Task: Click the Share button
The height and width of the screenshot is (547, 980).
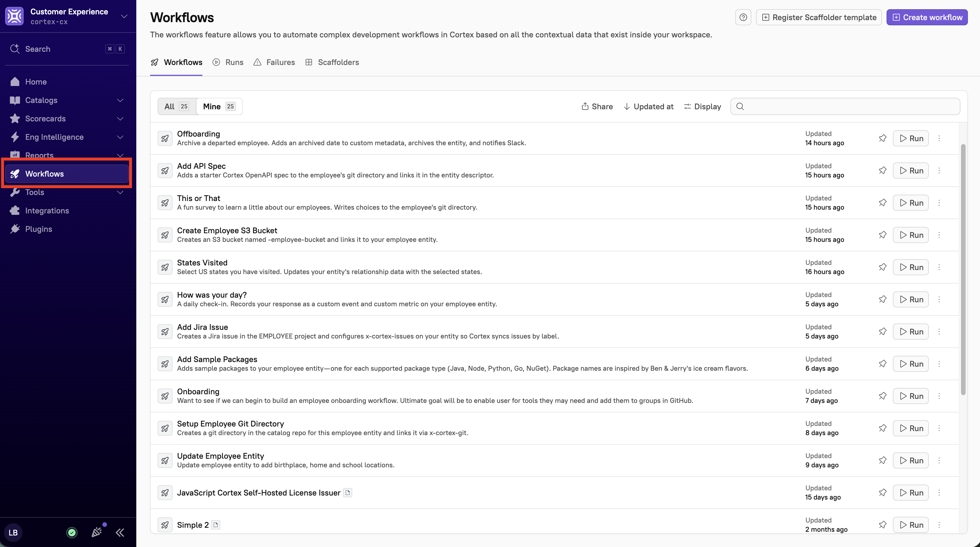Action: tap(597, 106)
